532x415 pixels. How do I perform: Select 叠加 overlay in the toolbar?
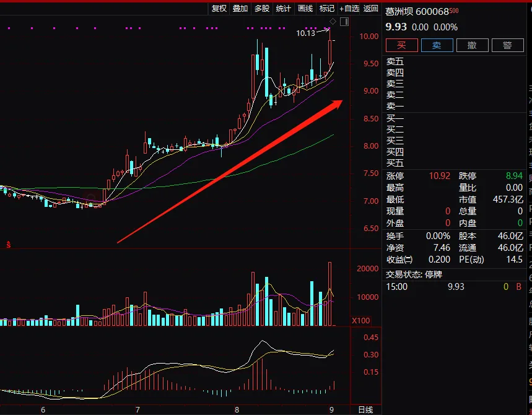[240, 8]
